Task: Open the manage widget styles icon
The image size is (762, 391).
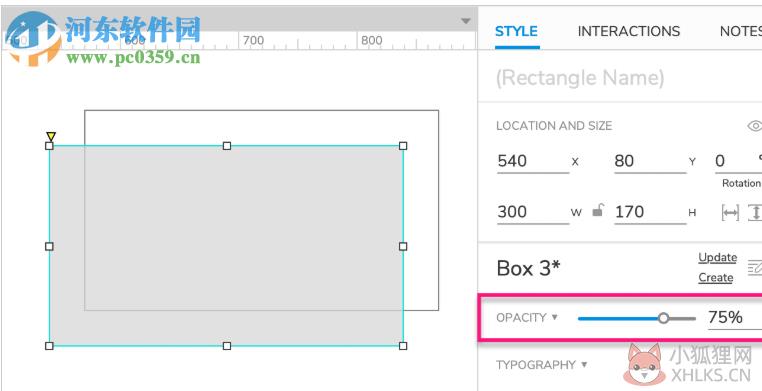Action: [755, 267]
